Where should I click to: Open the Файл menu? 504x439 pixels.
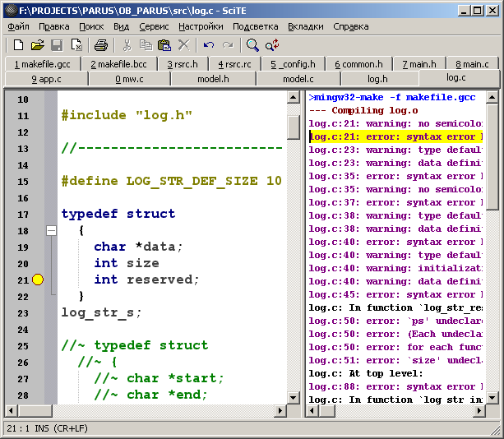[18, 26]
